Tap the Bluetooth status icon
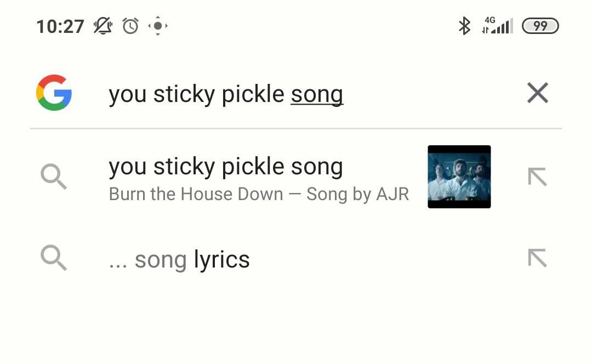The width and height of the screenshot is (592, 364). point(464,26)
